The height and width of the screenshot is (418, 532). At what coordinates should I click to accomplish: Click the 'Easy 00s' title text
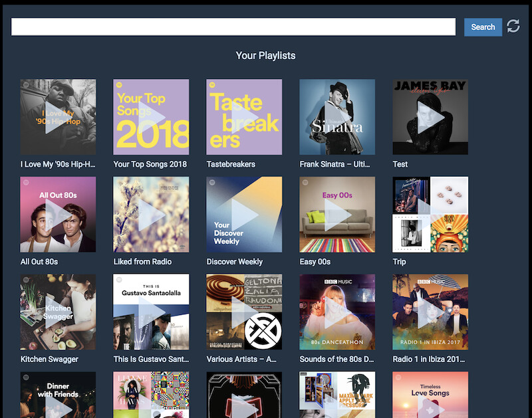point(315,262)
